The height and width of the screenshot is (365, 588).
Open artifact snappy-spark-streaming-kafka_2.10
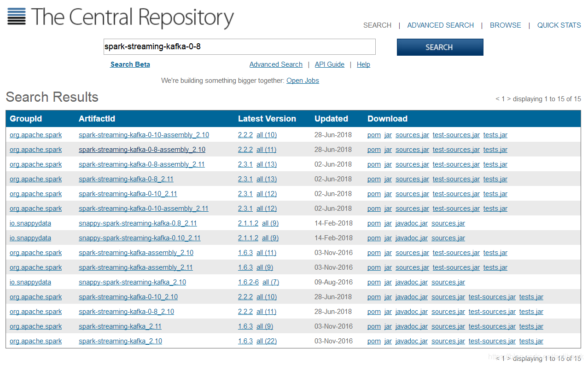tap(132, 282)
